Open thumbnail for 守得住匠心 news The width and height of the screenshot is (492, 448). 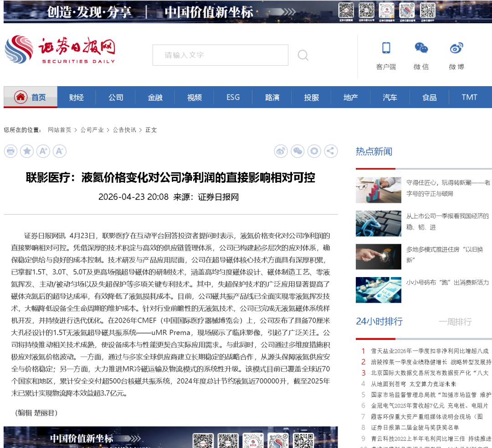point(379,190)
